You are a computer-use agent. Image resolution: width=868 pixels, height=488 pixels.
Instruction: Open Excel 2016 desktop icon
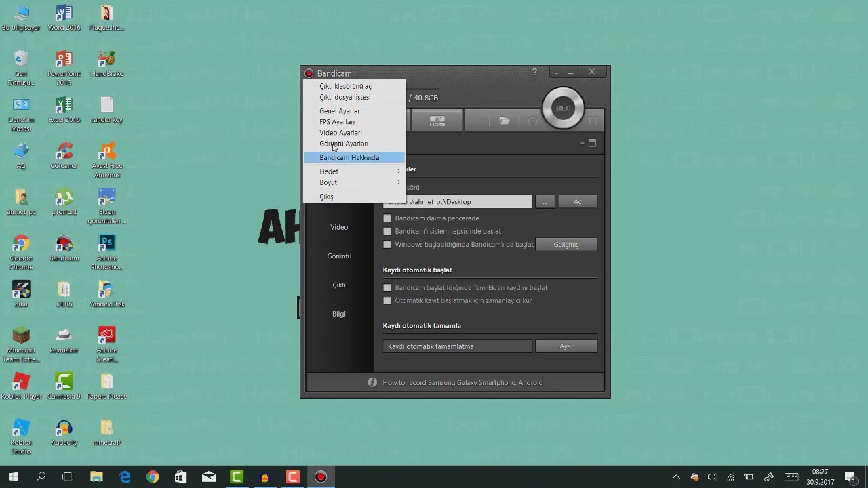[64, 110]
